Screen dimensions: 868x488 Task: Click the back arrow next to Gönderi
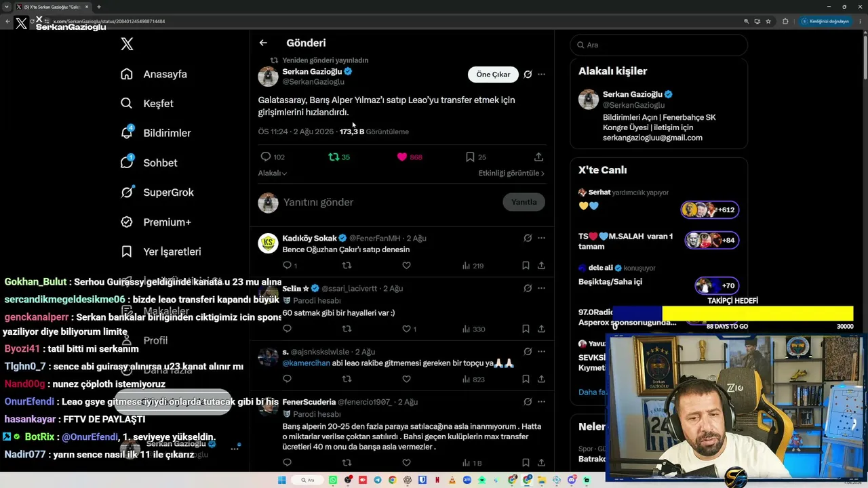(263, 43)
